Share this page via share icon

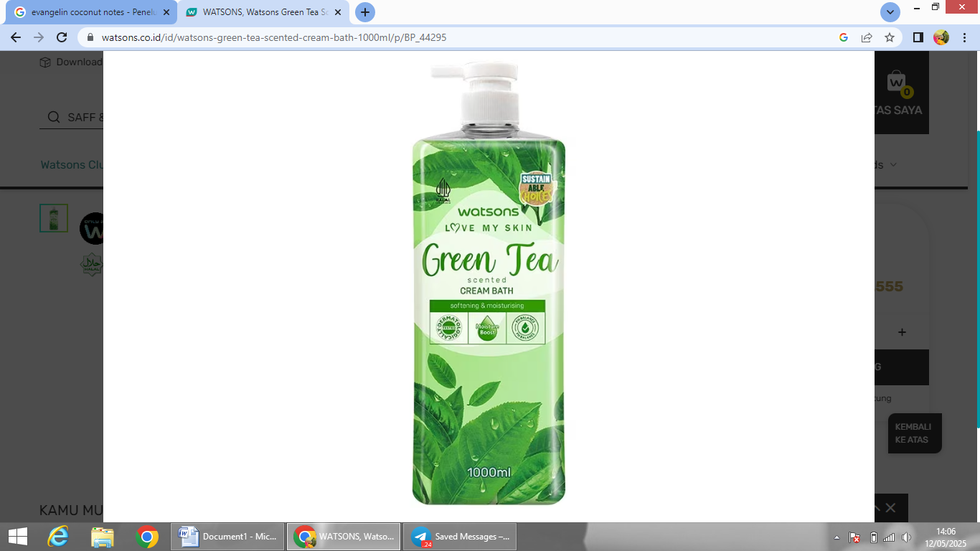click(867, 37)
